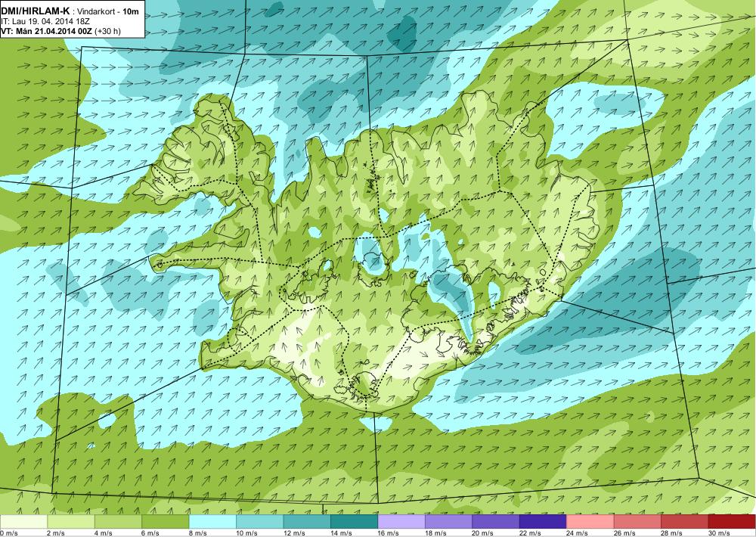This screenshot has height=537, width=756.
Task: Click the 'IT: Lau 19. 04. 2014 18Z' line
Action: pos(45,22)
